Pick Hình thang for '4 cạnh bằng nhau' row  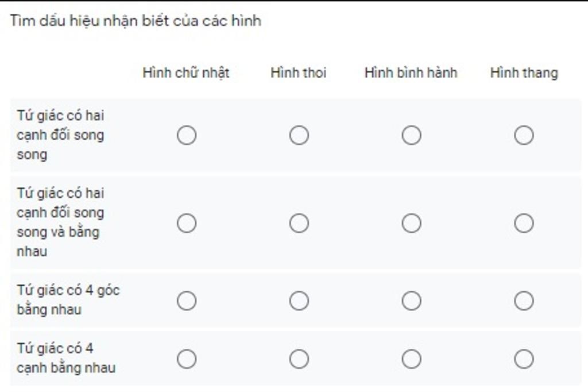(524, 359)
